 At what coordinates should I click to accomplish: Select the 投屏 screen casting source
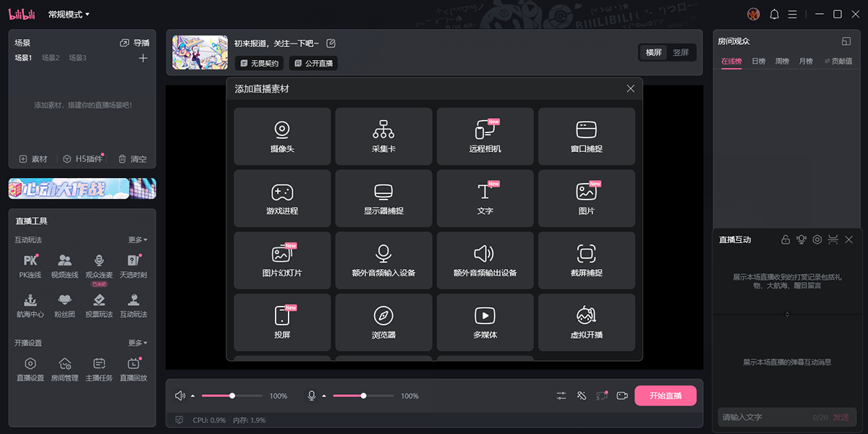click(x=282, y=323)
